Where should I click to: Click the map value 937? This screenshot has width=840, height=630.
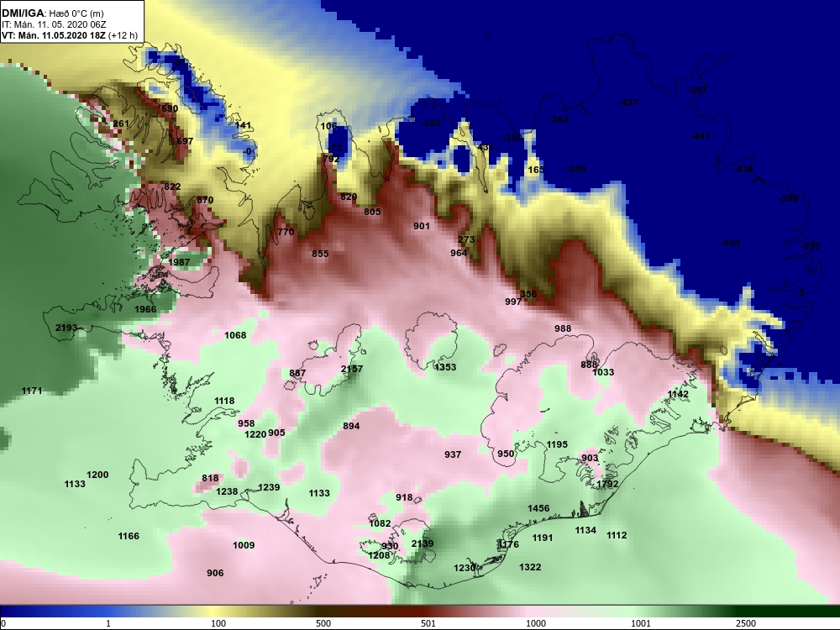tap(453, 454)
